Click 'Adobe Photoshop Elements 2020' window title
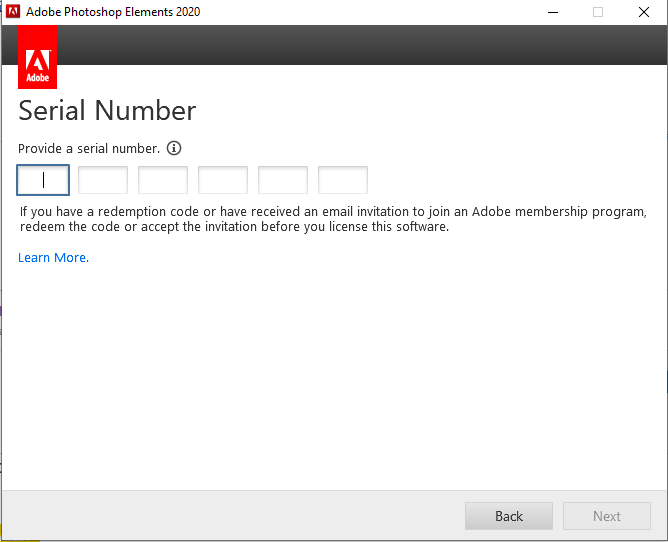 coord(113,12)
